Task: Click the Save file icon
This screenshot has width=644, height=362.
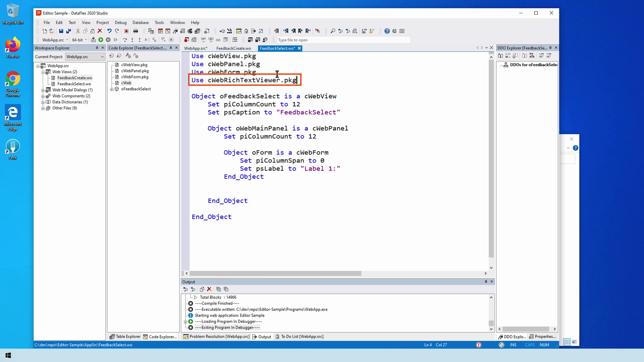Action: click(x=61, y=31)
